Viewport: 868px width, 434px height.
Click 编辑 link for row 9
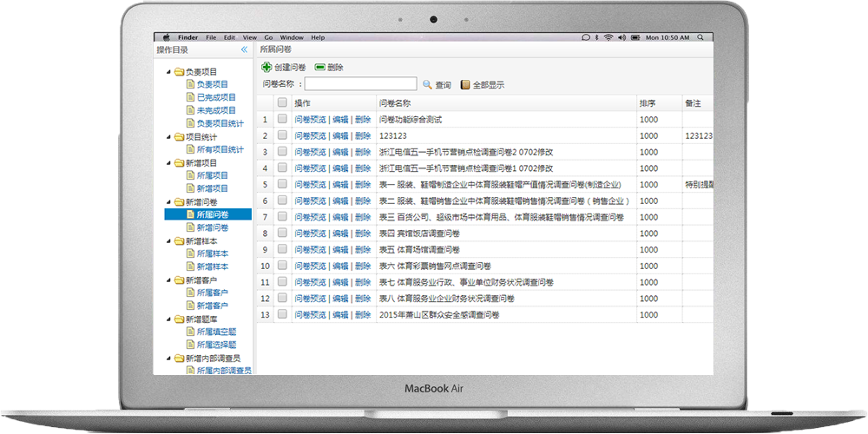pyautogui.click(x=340, y=250)
